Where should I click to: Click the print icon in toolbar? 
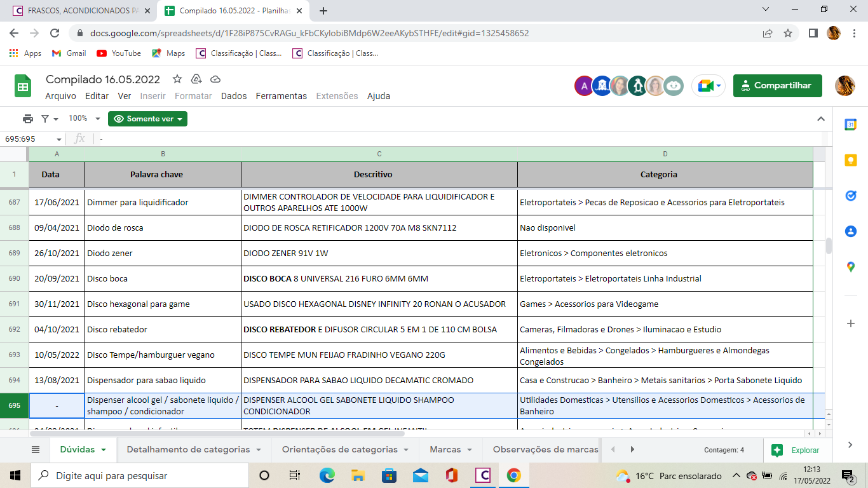[x=27, y=119]
